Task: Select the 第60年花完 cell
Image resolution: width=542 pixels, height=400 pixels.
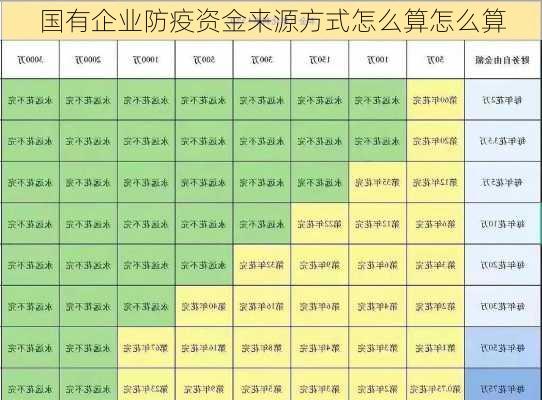Action: pos(436,100)
